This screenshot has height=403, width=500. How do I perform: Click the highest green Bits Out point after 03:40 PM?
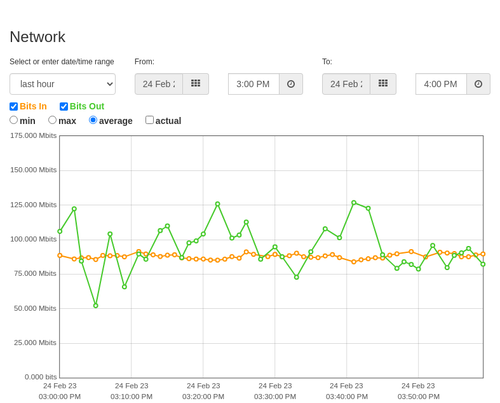(354, 203)
